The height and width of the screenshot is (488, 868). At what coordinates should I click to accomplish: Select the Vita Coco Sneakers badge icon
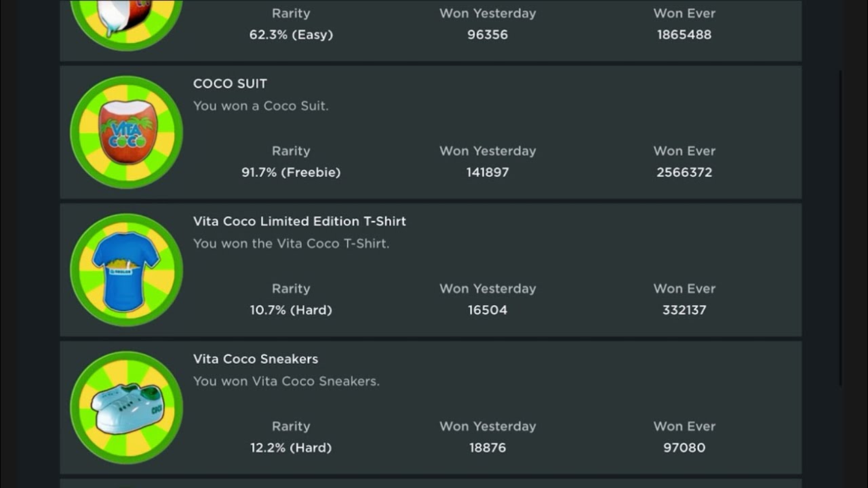pos(126,407)
